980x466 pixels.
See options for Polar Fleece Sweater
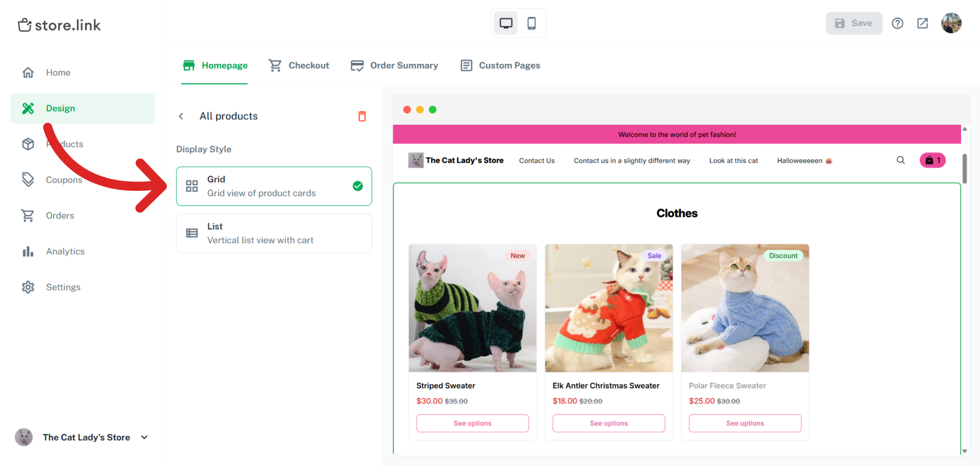pos(745,423)
